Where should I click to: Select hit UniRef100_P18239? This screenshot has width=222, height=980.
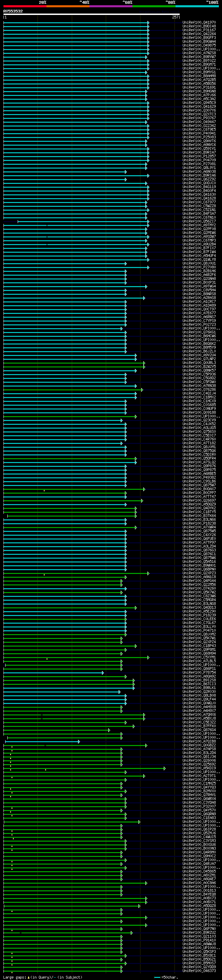point(199,615)
